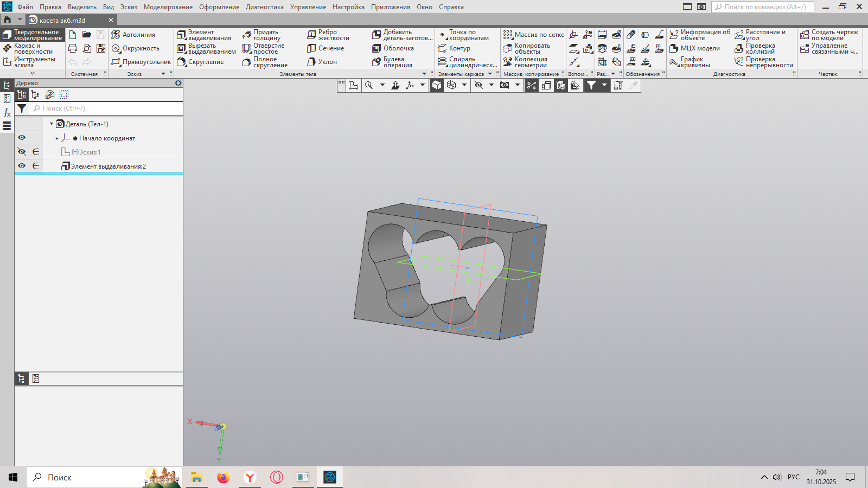The height and width of the screenshot is (488, 868).
Task: Open the MCX model info (МЦХ модели)
Action: (695, 49)
